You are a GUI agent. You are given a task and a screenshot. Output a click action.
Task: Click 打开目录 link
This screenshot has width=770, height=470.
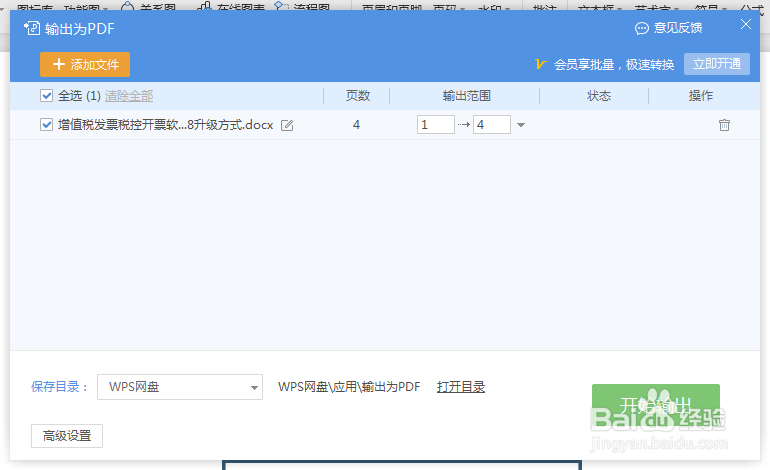pos(461,387)
